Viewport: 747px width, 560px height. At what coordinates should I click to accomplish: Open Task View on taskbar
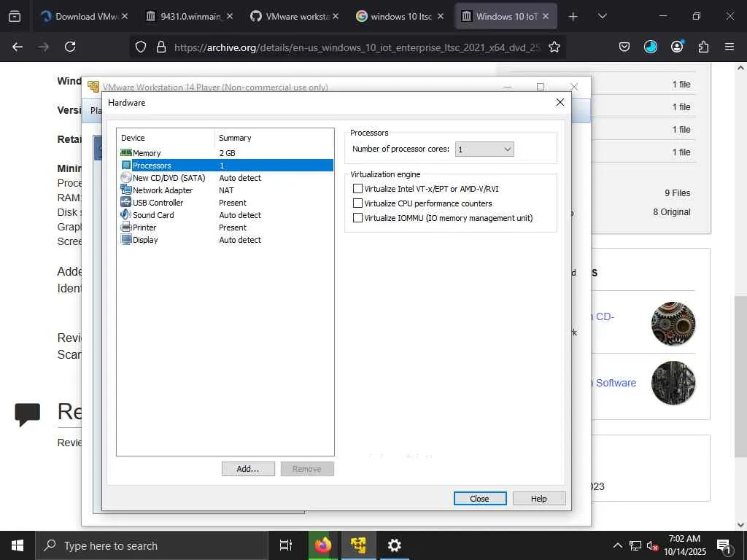[x=286, y=545]
